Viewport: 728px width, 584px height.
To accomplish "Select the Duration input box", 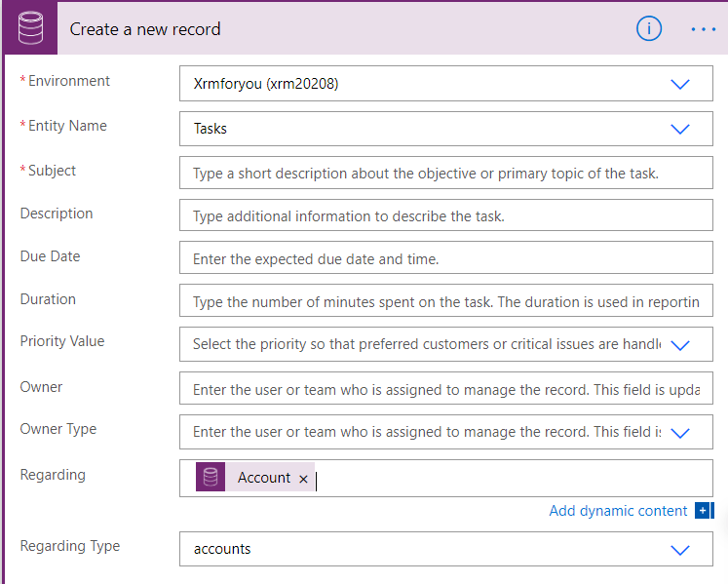I will (445, 302).
